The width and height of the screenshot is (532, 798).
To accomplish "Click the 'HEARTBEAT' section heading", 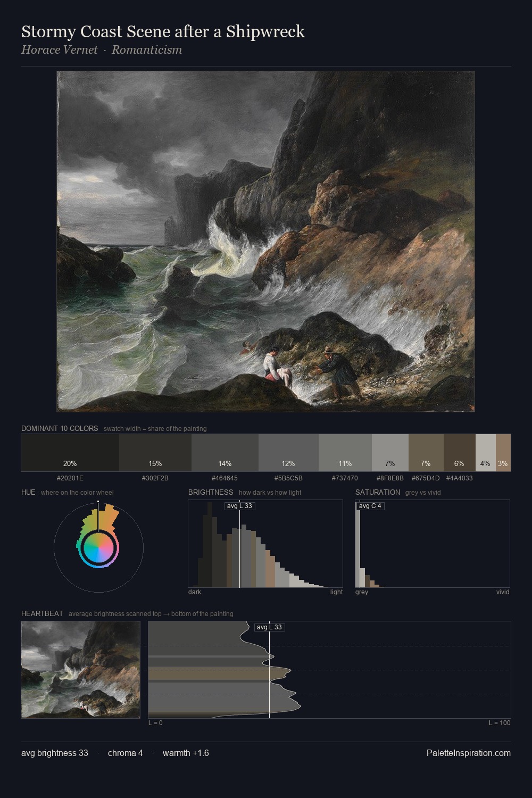I will [42, 614].
